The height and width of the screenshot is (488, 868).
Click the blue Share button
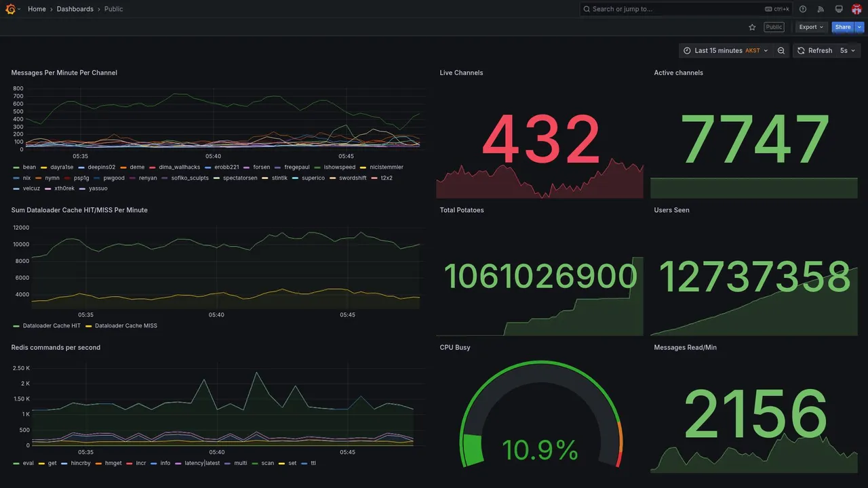[843, 27]
